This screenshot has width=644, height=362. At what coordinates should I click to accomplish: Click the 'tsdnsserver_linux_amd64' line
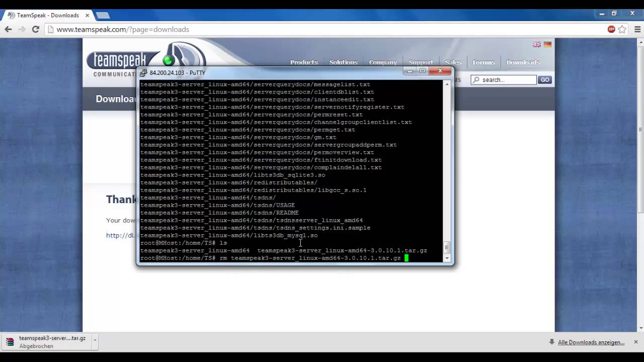pos(252,220)
